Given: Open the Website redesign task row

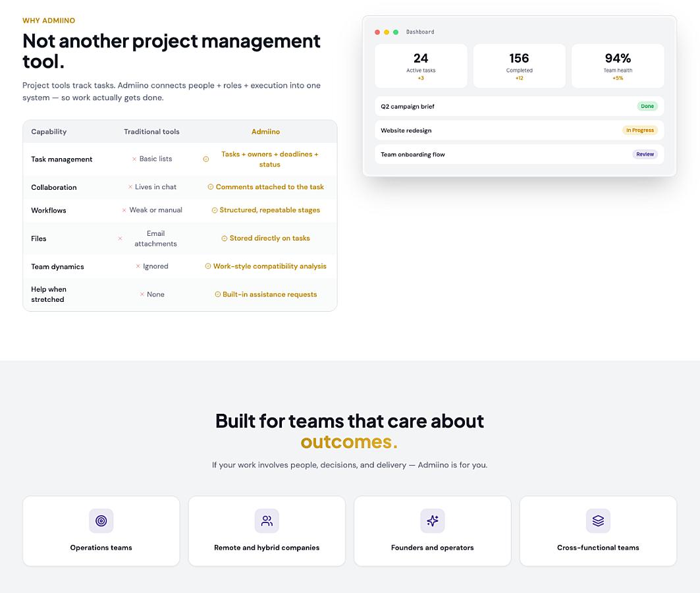Looking at the screenshot, I should pyautogui.click(x=519, y=130).
